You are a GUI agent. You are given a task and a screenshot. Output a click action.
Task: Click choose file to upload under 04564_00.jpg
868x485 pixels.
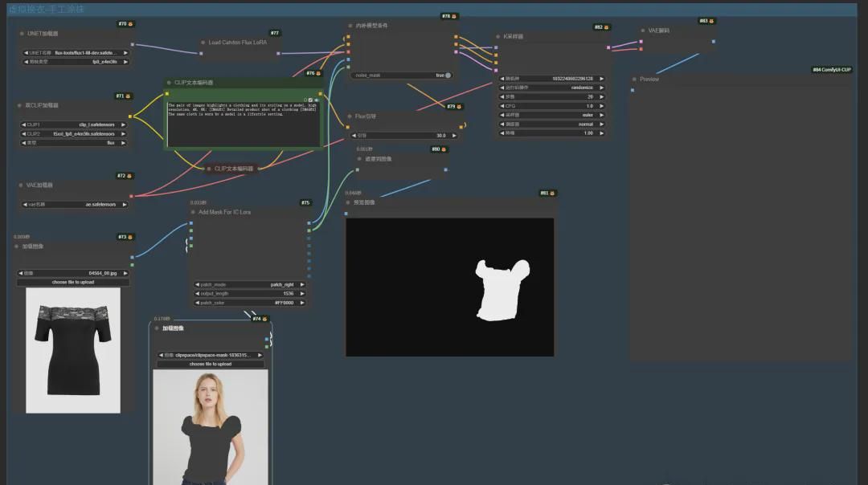(73, 282)
